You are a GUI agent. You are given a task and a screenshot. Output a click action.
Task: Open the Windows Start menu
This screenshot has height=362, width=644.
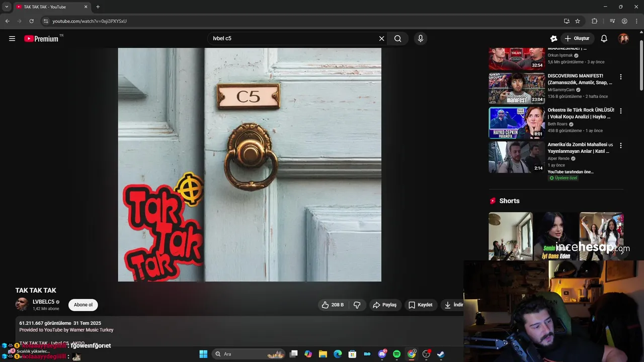[203, 354]
